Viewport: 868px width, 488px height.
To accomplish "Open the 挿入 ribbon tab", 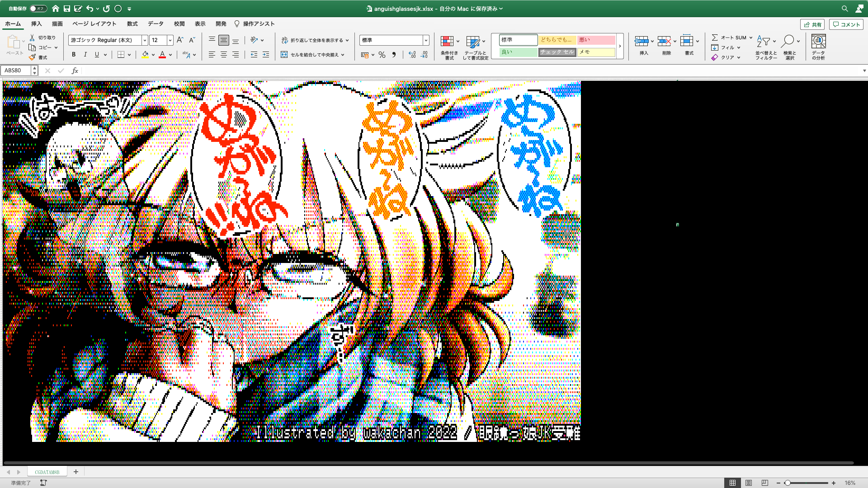I will pyautogui.click(x=36, y=24).
